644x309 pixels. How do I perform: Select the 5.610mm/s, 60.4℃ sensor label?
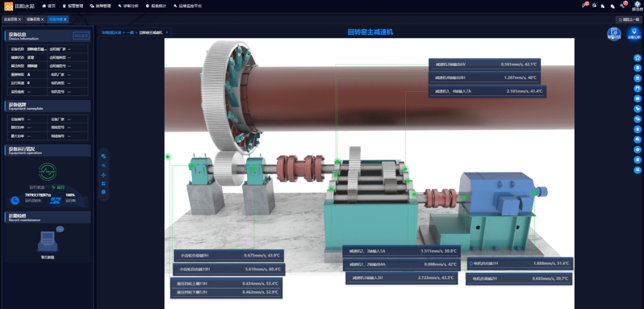click(x=228, y=269)
